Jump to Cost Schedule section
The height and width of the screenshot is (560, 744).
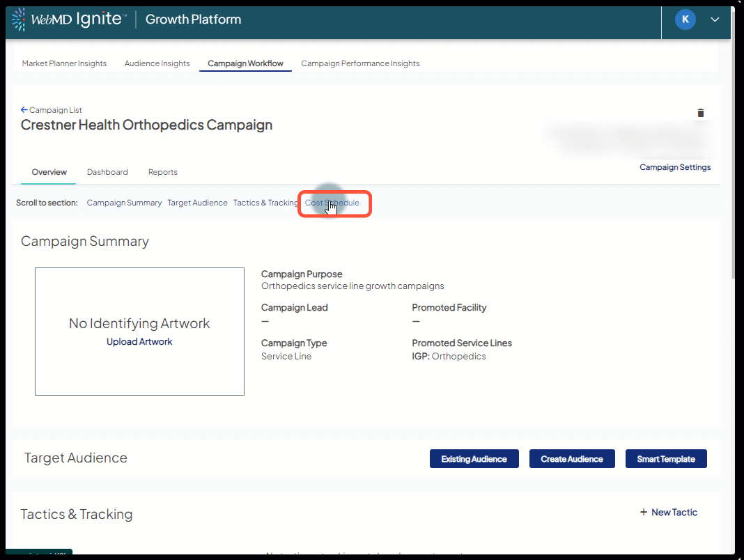point(332,203)
